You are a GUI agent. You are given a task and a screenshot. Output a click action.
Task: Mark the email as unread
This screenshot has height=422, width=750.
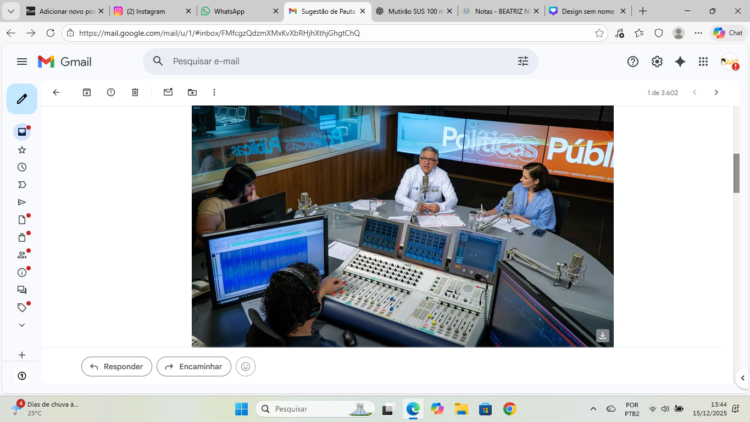(x=168, y=92)
